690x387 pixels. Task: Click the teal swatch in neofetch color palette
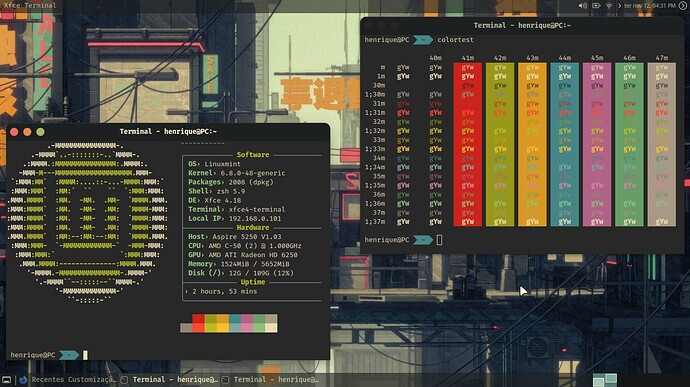point(235,323)
